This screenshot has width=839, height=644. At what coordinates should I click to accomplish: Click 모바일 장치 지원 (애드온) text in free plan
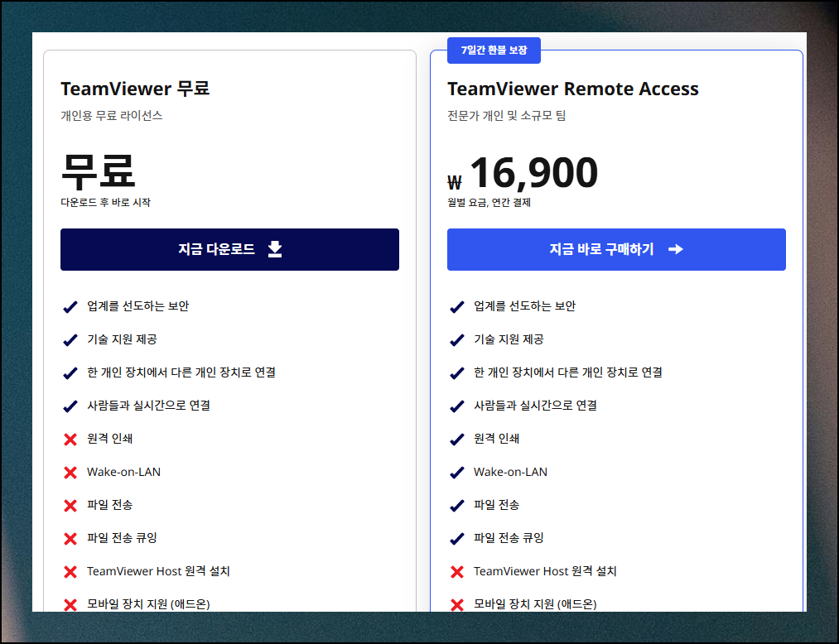[148, 604]
